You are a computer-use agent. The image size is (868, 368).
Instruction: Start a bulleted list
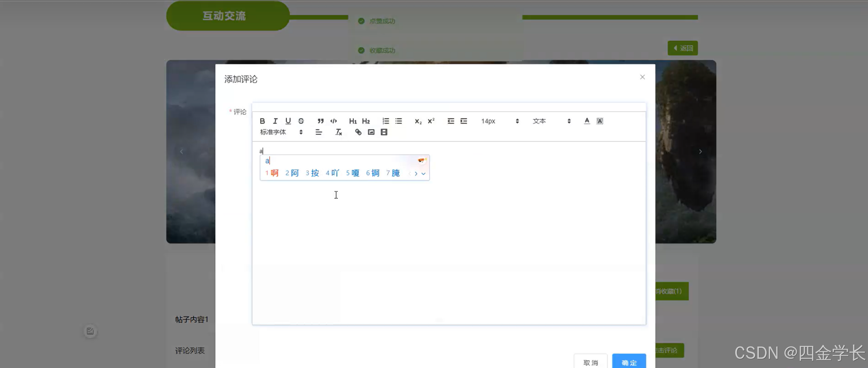pos(398,121)
